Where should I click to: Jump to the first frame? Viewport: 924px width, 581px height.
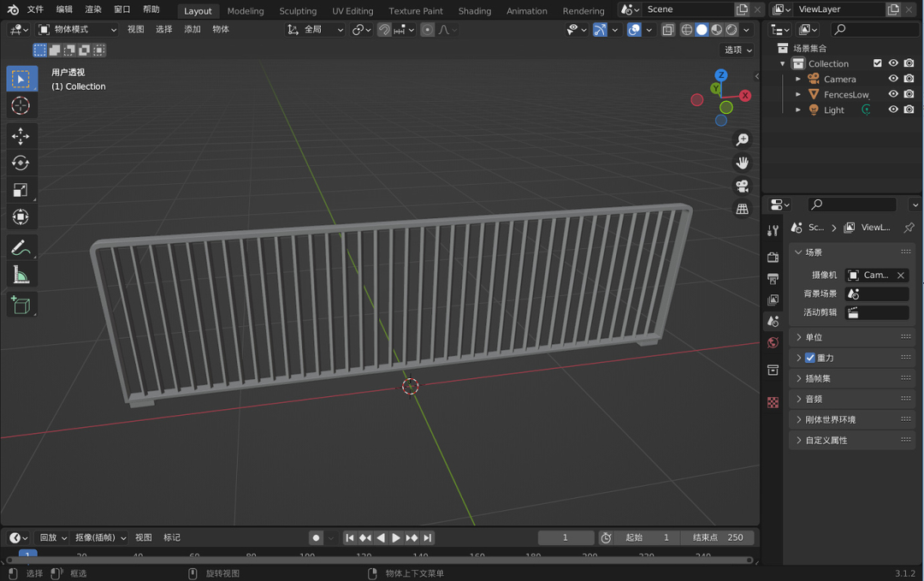pos(349,537)
